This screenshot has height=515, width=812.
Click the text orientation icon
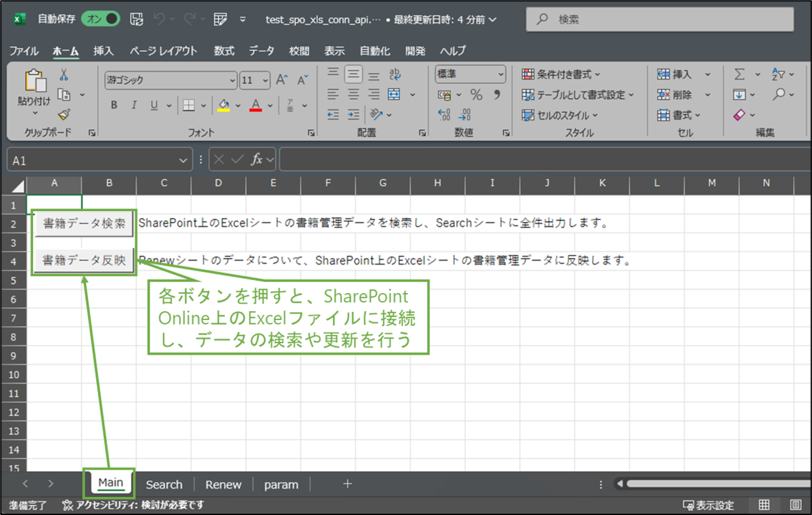(x=377, y=114)
